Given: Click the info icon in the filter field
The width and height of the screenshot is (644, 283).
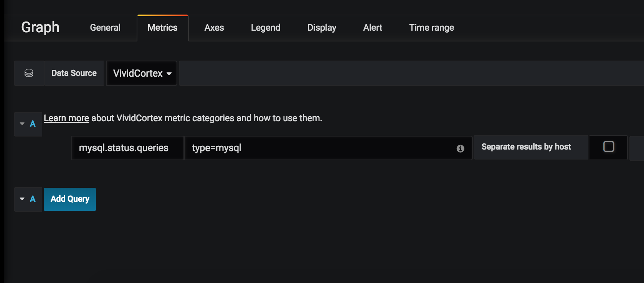Looking at the screenshot, I should (x=461, y=149).
